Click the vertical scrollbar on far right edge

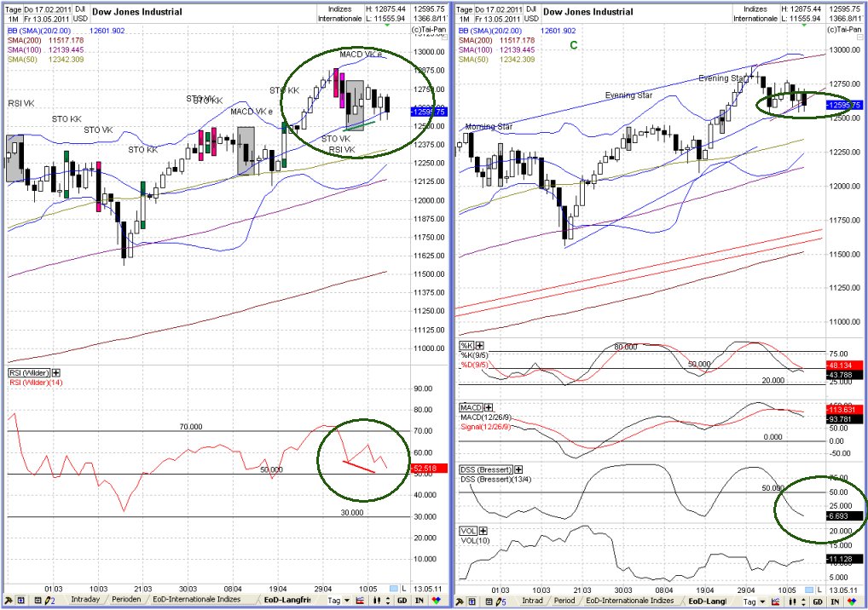[x=864, y=298]
